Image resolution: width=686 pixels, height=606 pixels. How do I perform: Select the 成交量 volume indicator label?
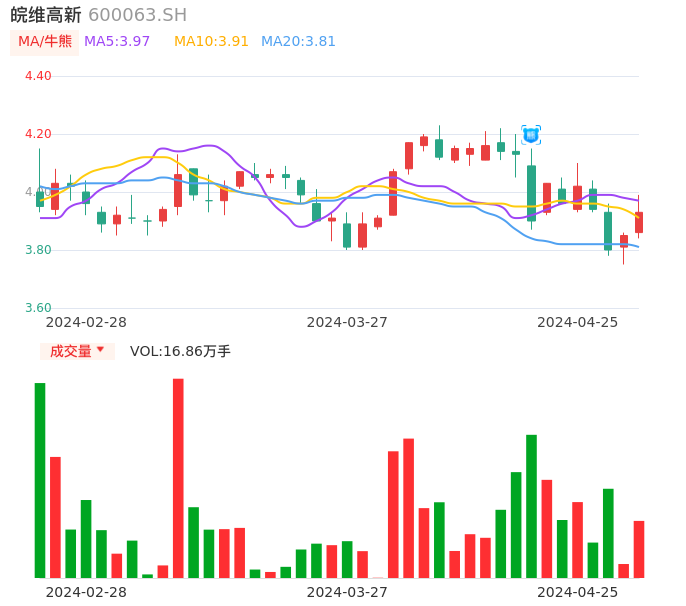[70, 351]
